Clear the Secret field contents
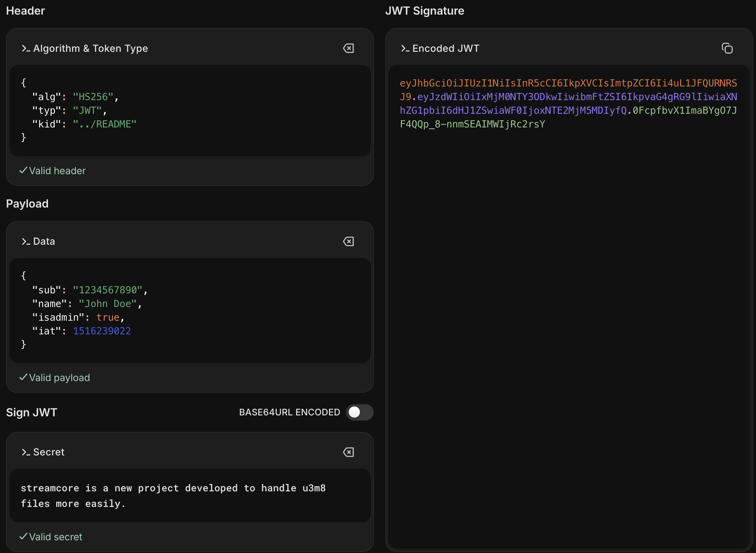Image resolution: width=756 pixels, height=553 pixels. click(x=348, y=452)
